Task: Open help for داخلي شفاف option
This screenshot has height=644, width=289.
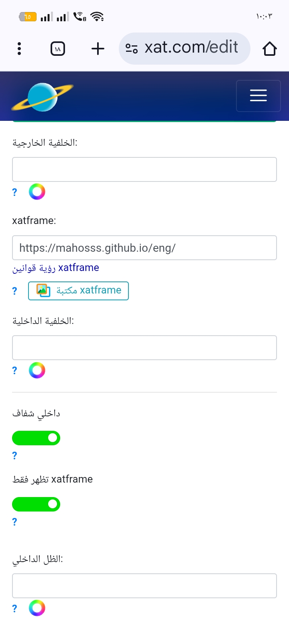Action: (15, 455)
